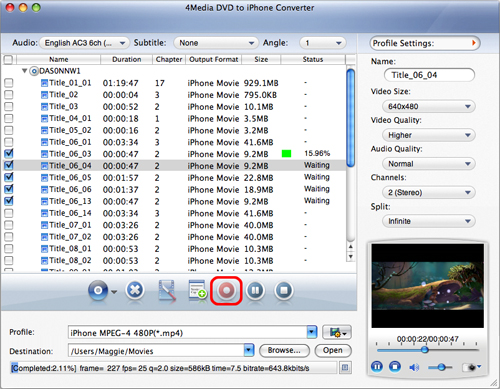
Task: Open the DVD load disc button
Action: coord(98,290)
